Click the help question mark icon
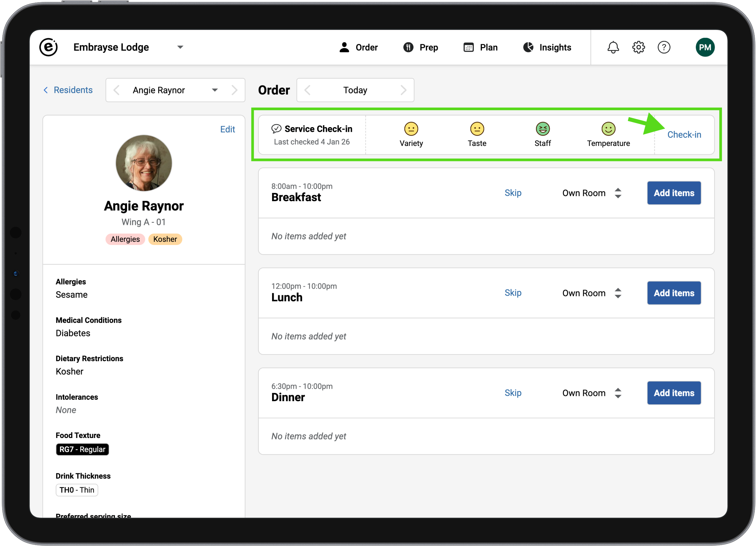Image resolution: width=756 pixels, height=546 pixels. tap(664, 47)
